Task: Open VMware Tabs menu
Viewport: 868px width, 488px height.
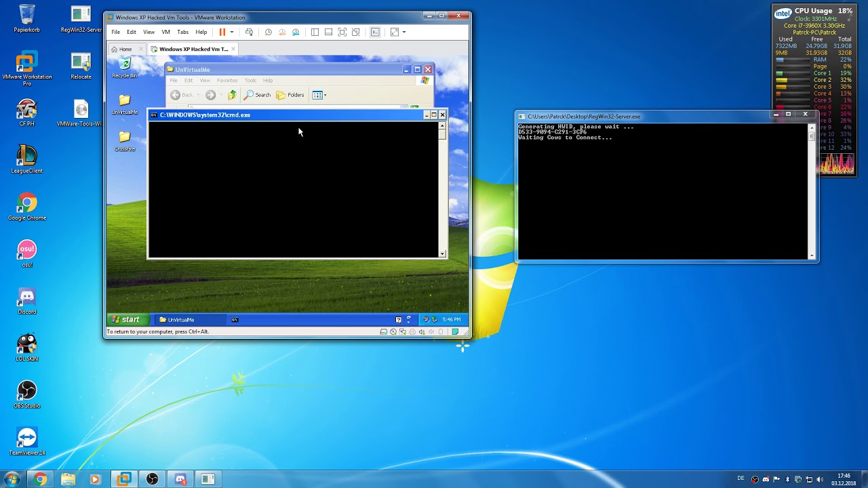Action: click(182, 32)
